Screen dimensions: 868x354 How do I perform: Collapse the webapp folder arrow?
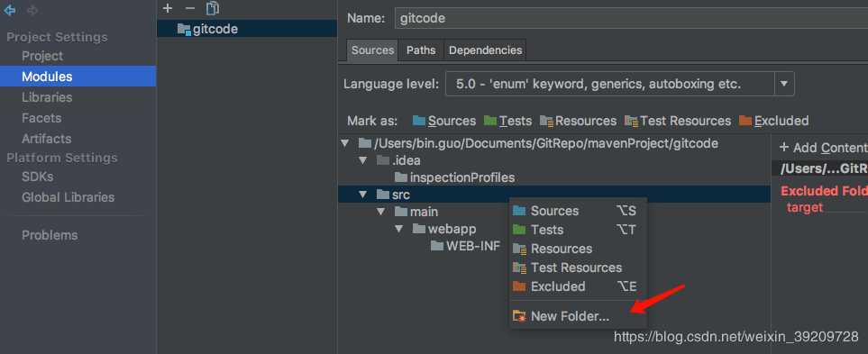click(x=399, y=229)
